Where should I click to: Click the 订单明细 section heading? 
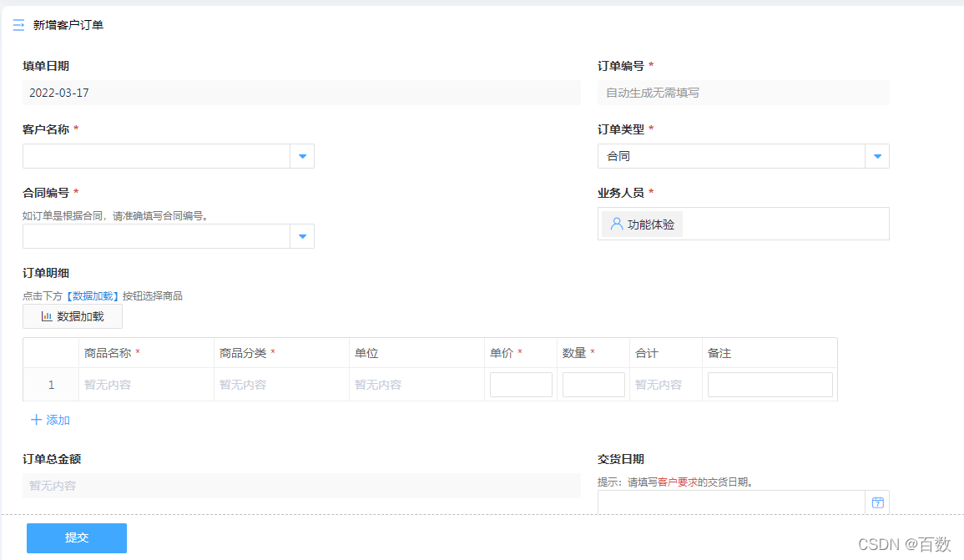click(x=46, y=273)
